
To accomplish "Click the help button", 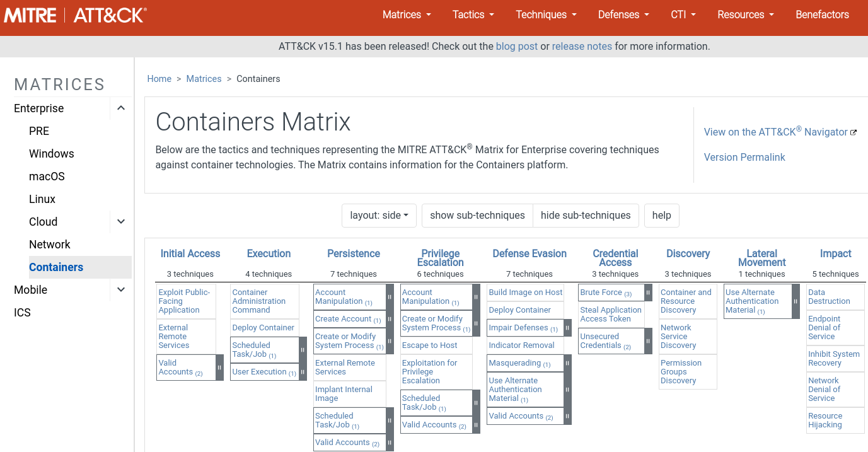I will point(662,216).
